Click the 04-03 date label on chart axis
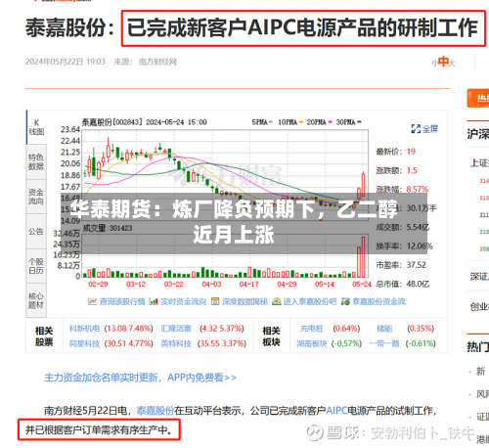This screenshot has height=448, width=489. click(211, 285)
